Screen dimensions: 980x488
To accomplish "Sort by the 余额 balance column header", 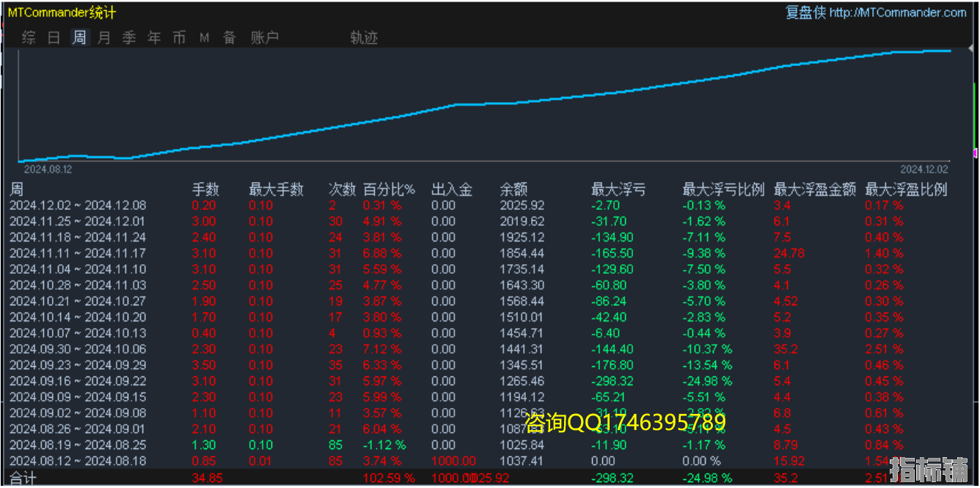I will click(513, 189).
